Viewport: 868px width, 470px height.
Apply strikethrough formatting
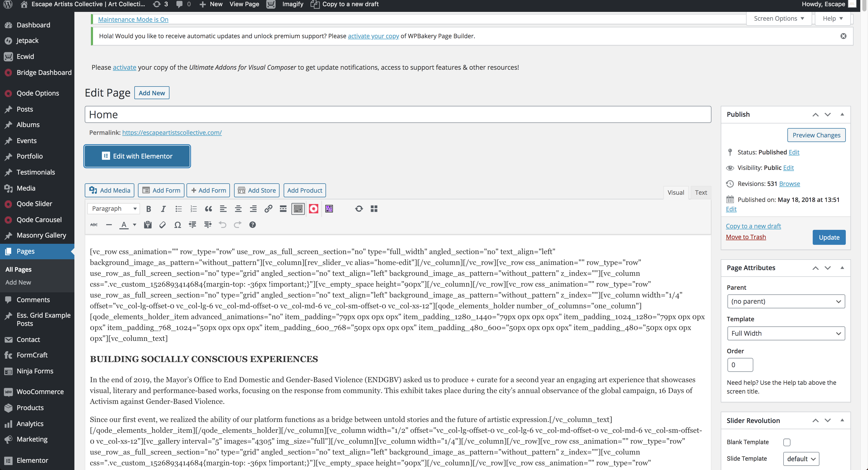click(94, 225)
